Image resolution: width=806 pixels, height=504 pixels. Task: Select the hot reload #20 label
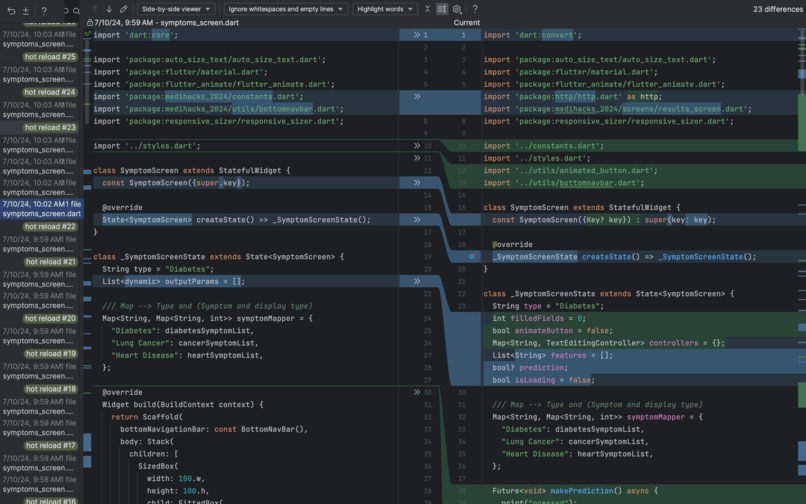[50, 318]
